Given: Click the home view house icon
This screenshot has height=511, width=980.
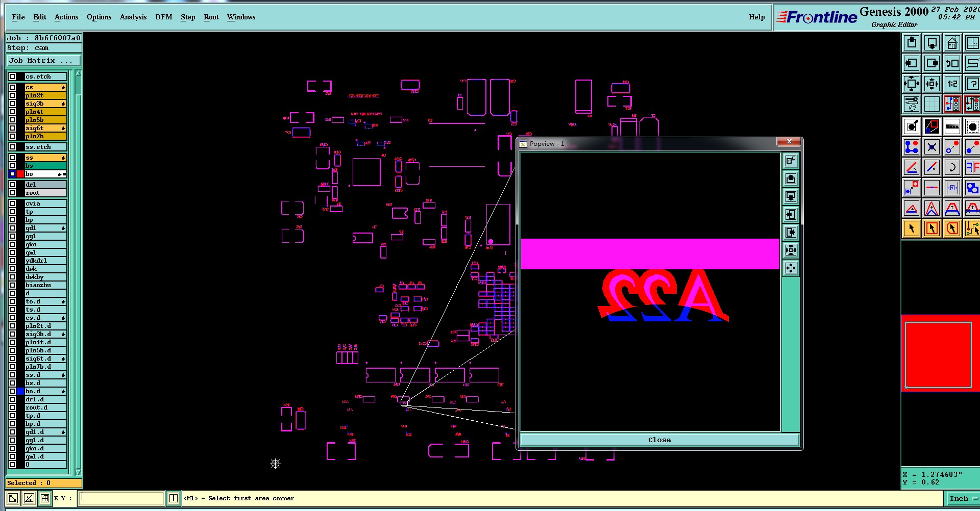Looking at the screenshot, I should [x=952, y=43].
